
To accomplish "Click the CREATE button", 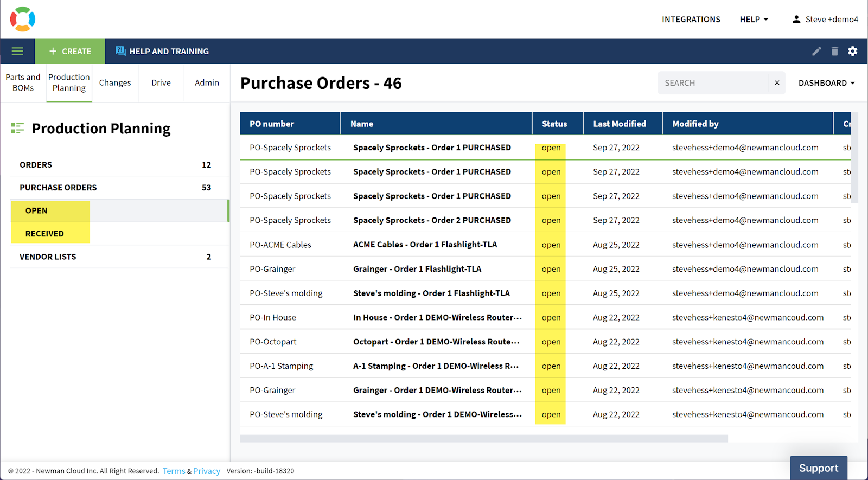I will [x=70, y=51].
